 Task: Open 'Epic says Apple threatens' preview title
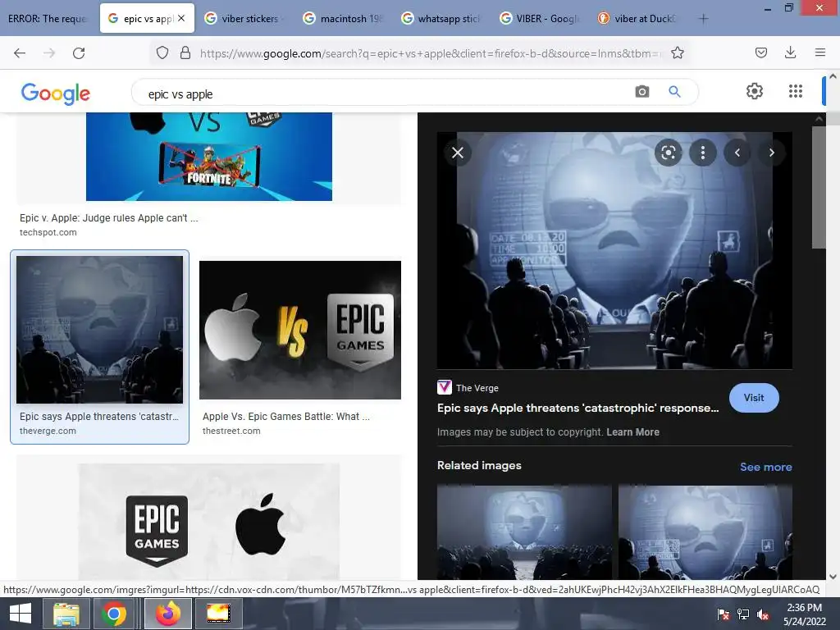tap(577, 409)
